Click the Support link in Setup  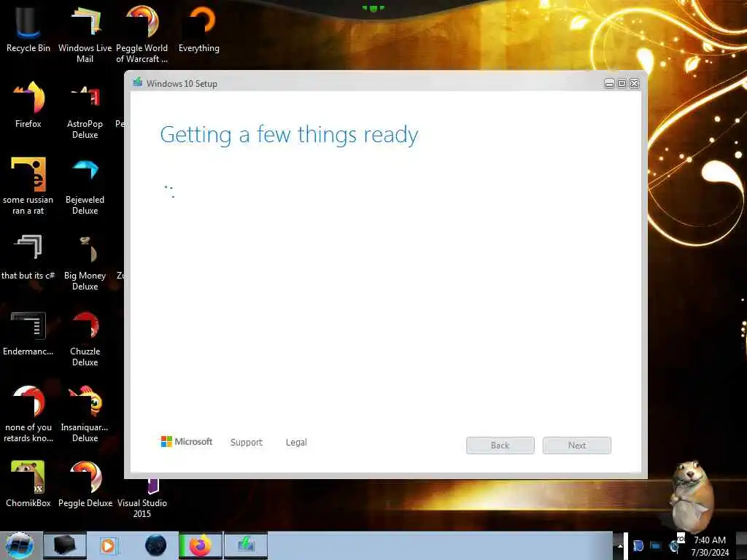pyautogui.click(x=247, y=443)
